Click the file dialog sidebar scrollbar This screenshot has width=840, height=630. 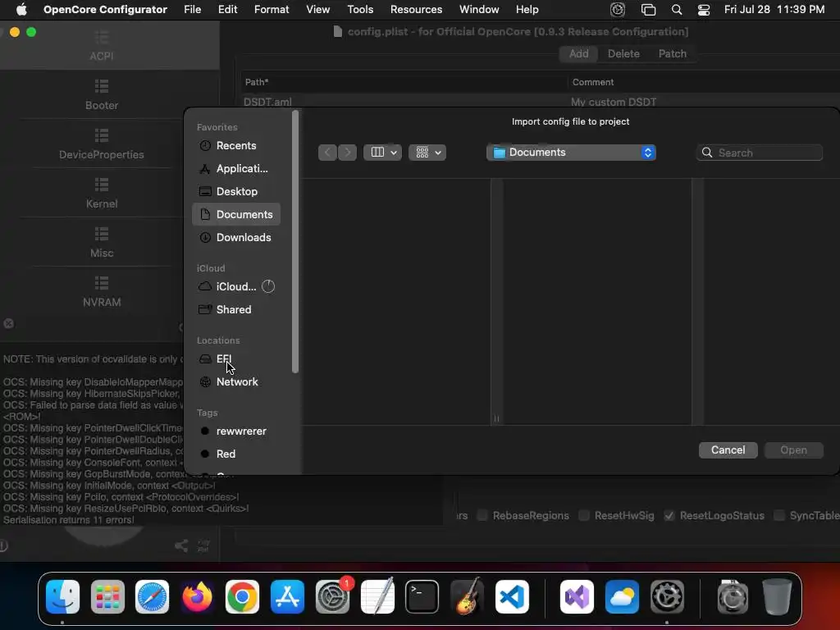295,242
